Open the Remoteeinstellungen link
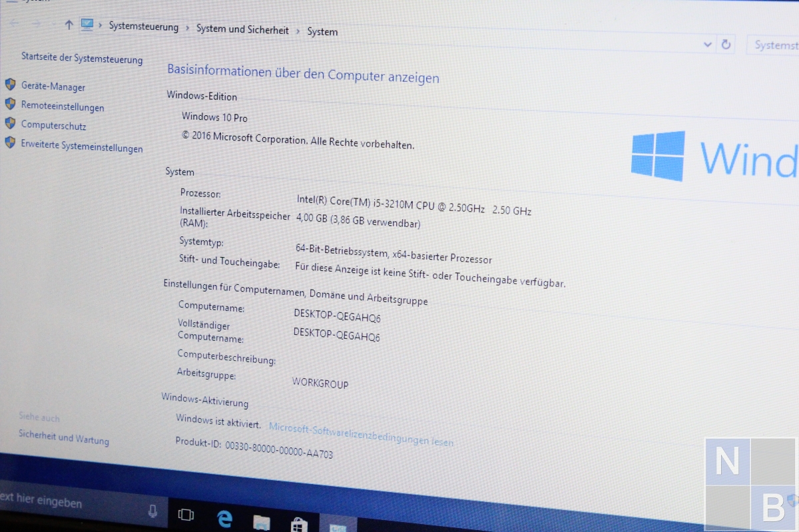 tap(63, 107)
